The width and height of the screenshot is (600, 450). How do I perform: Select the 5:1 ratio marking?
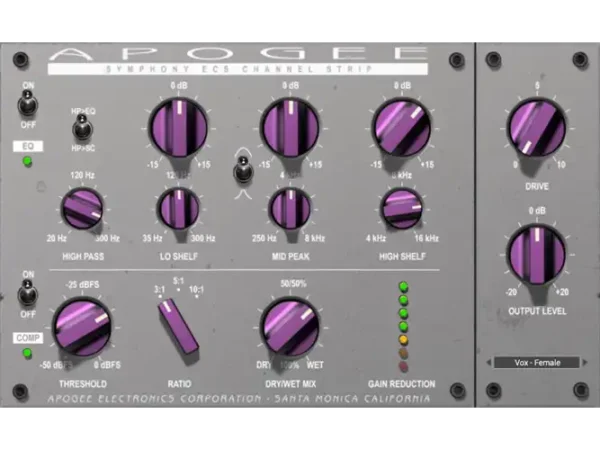[178, 282]
